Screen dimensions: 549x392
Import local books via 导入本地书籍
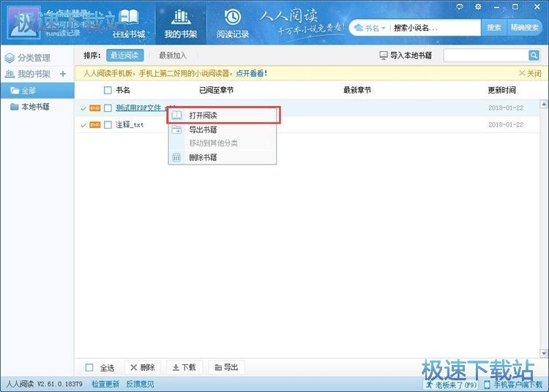pos(406,56)
